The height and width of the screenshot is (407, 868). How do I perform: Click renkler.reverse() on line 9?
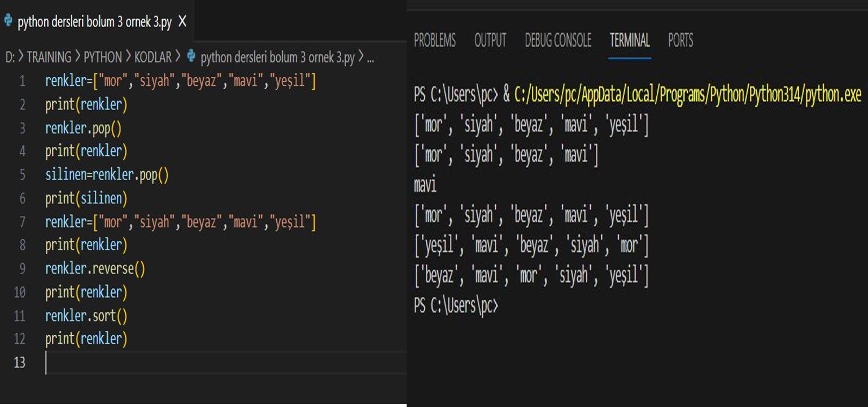pos(95,269)
